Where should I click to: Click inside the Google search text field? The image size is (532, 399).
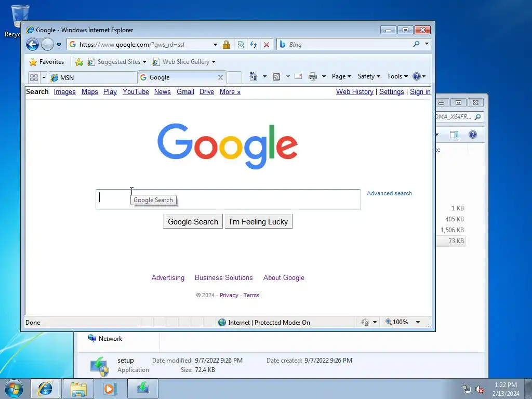coord(228,199)
